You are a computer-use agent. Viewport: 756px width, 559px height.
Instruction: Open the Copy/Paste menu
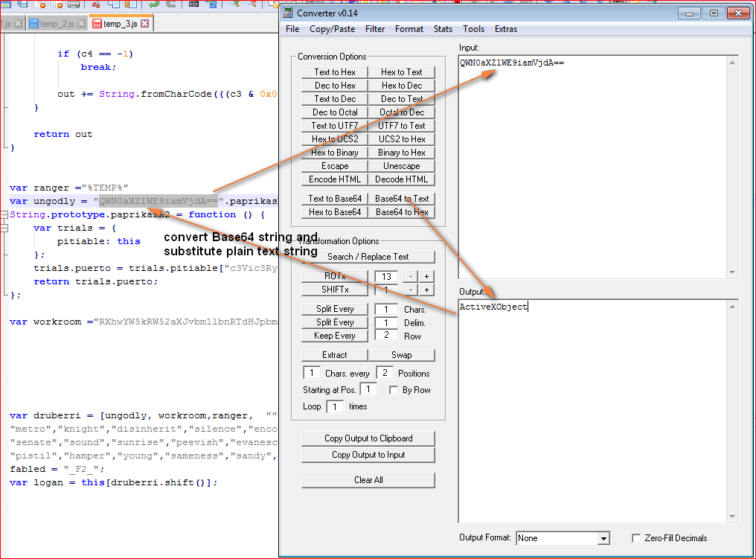click(x=332, y=29)
